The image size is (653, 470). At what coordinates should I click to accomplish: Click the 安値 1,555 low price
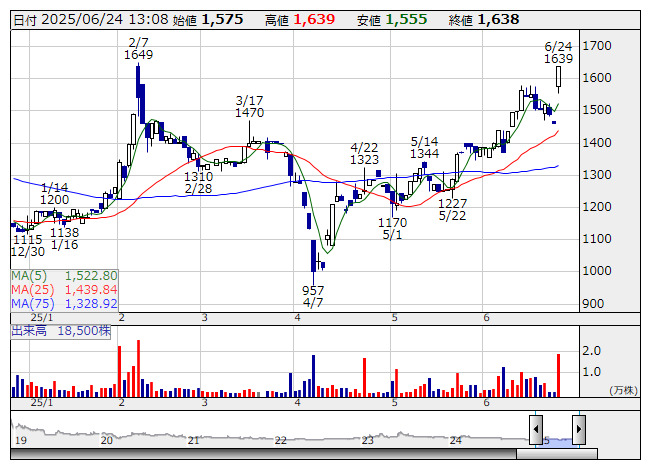(x=392, y=20)
